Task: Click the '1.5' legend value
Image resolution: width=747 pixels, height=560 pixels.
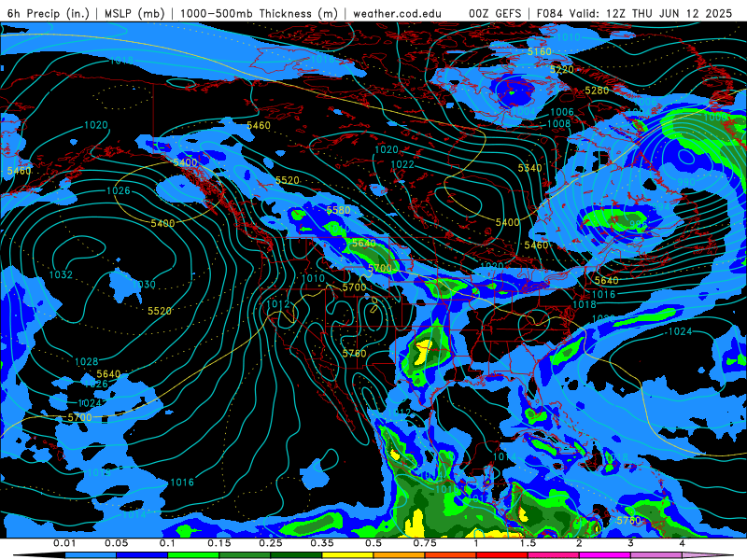Action: point(528,543)
